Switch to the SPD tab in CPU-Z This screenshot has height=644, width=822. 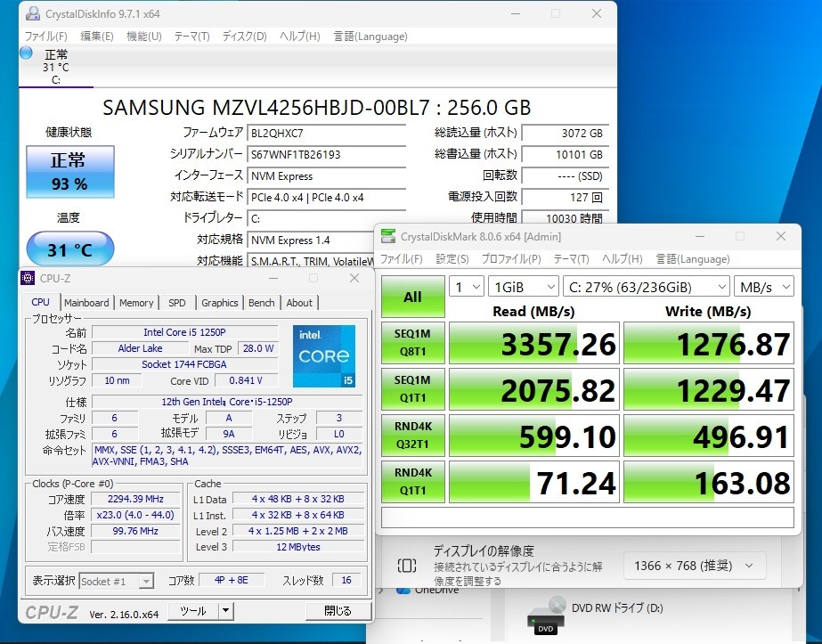[177, 303]
